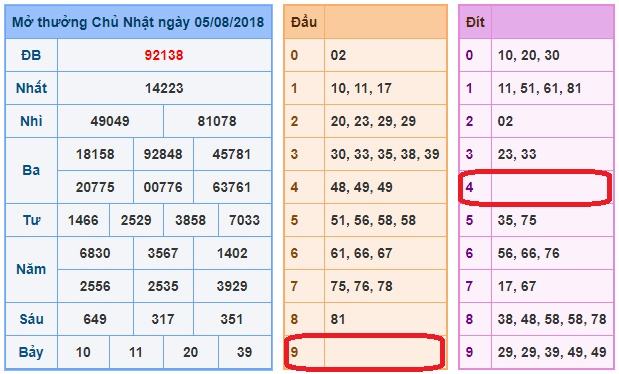Click the Đầu cell '48, 49, 49'
Screen dimensions: 619x374
pos(362,187)
